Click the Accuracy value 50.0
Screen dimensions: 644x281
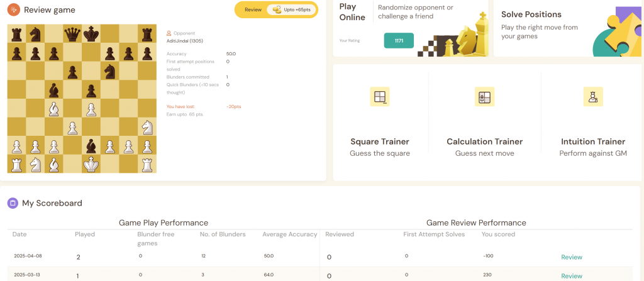[231, 54]
